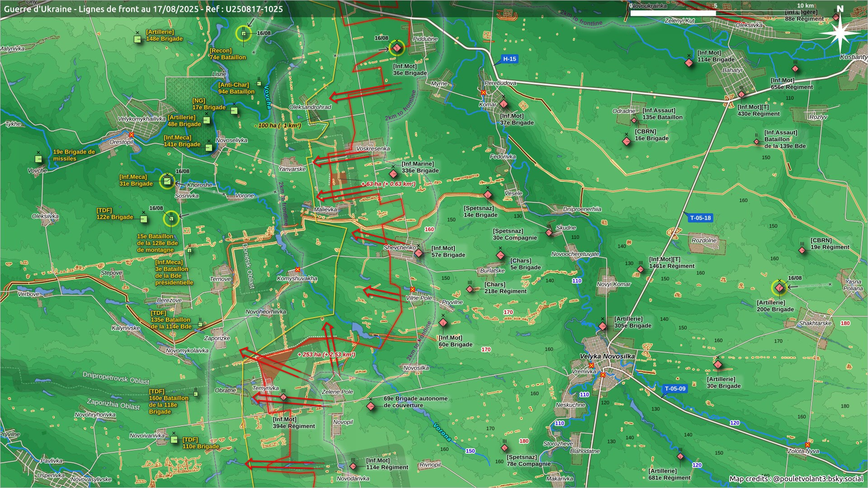
Task: Click the 69e Brigade autonome diamond marker
Action: click(371, 406)
